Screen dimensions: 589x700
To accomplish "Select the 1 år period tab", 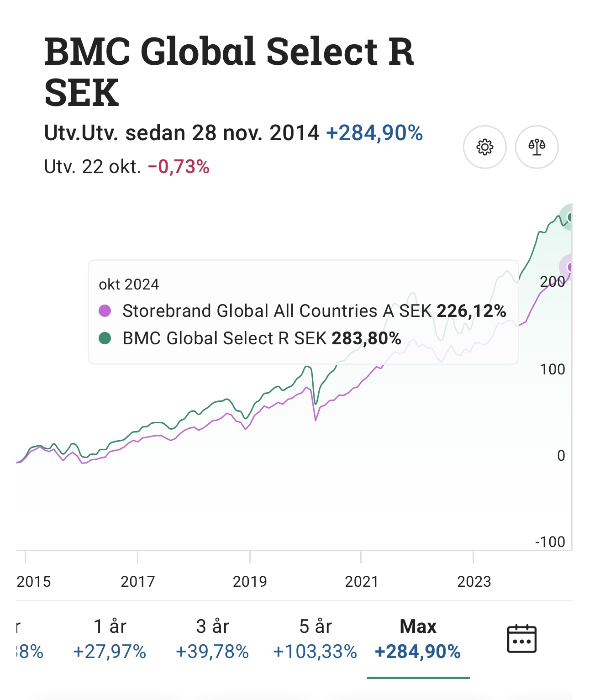I will coord(110,638).
